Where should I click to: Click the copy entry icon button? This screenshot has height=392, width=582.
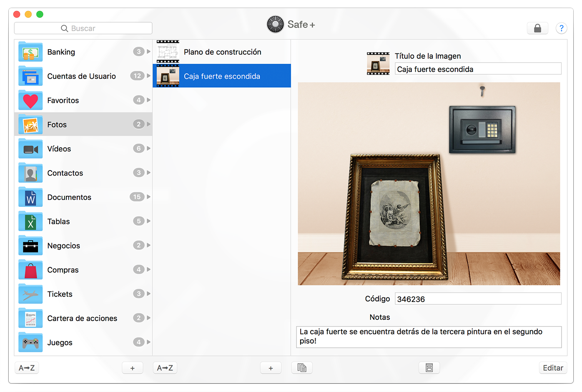pyautogui.click(x=302, y=368)
